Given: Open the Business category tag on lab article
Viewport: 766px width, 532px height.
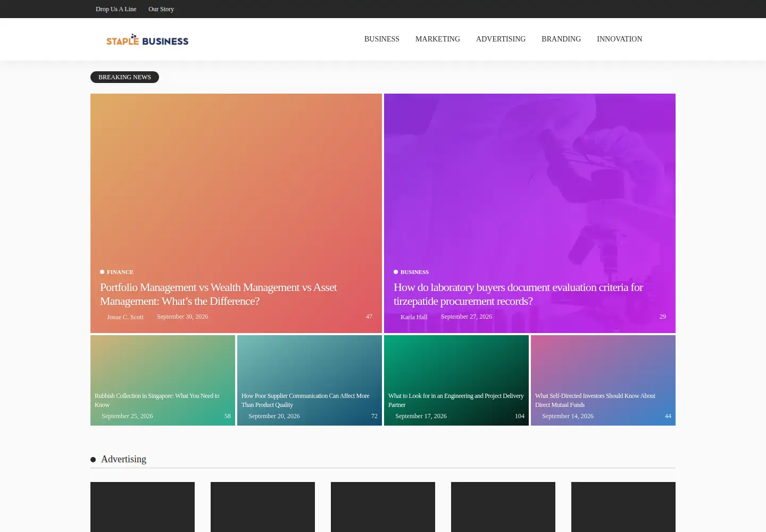Looking at the screenshot, I should click(x=414, y=272).
